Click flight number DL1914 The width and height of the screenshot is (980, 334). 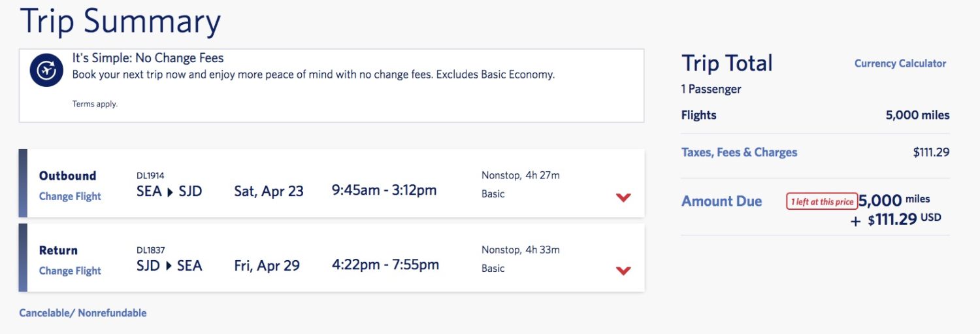click(150, 176)
